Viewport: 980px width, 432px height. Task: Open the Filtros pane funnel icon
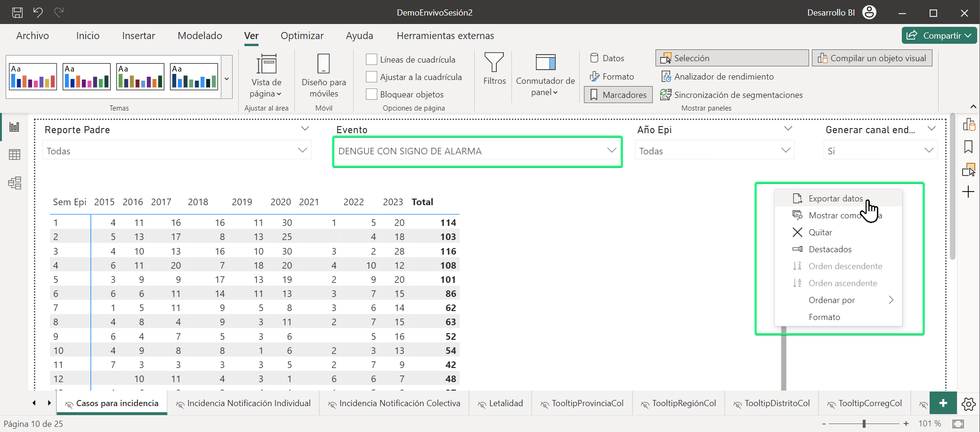[x=494, y=69]
